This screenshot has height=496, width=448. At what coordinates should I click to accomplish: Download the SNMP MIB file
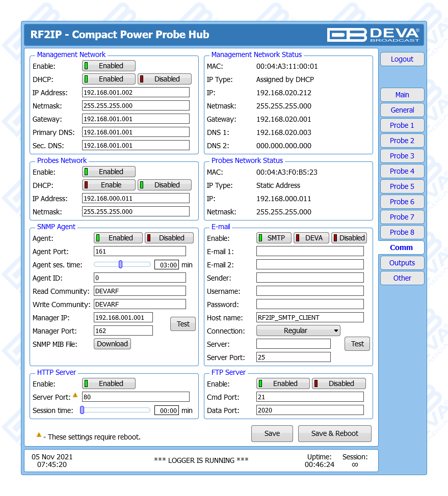(x=112, y=344)
